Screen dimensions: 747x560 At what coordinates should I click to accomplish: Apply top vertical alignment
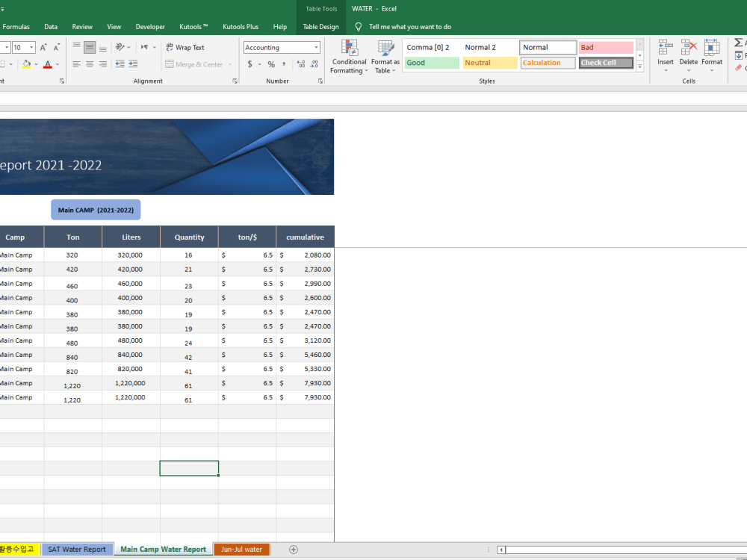[x=76, y=47]
